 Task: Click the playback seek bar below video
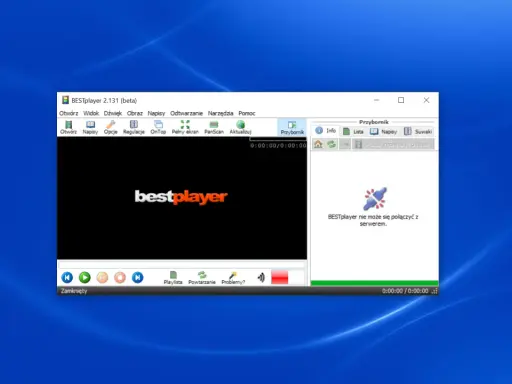pyautogui.click(x=182, y=265)
